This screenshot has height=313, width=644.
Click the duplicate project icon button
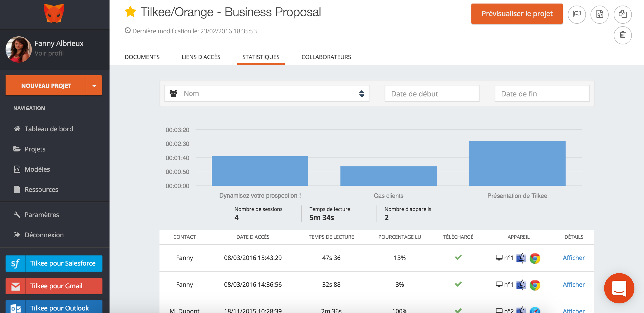point(623,14)
